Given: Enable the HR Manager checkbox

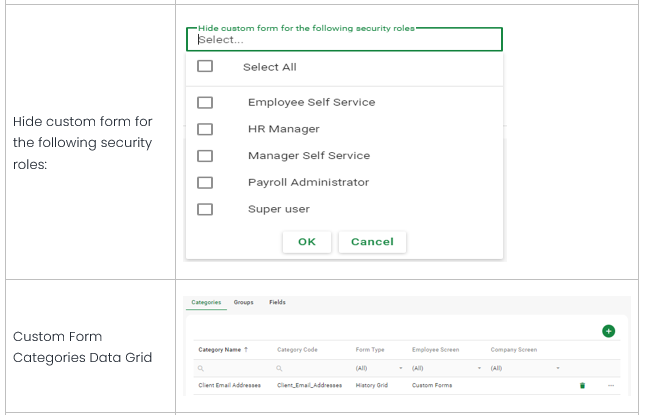Looking at the screenshot, I should [205, 129].
